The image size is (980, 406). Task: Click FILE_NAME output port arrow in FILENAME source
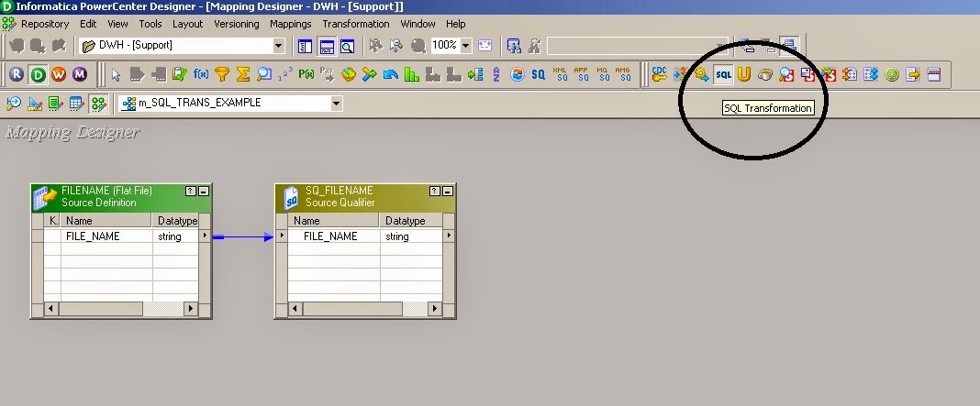205,236
